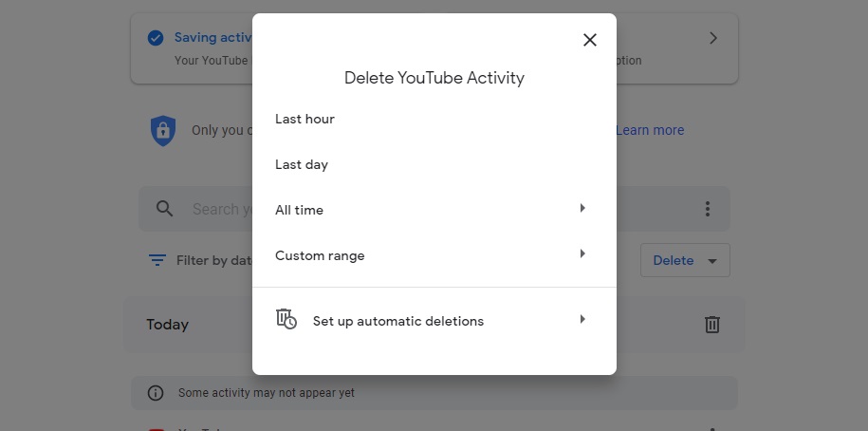The image size is (868, 431).
Task: Expand arrow next to automatic deletions
Action: tap(582, 320)
